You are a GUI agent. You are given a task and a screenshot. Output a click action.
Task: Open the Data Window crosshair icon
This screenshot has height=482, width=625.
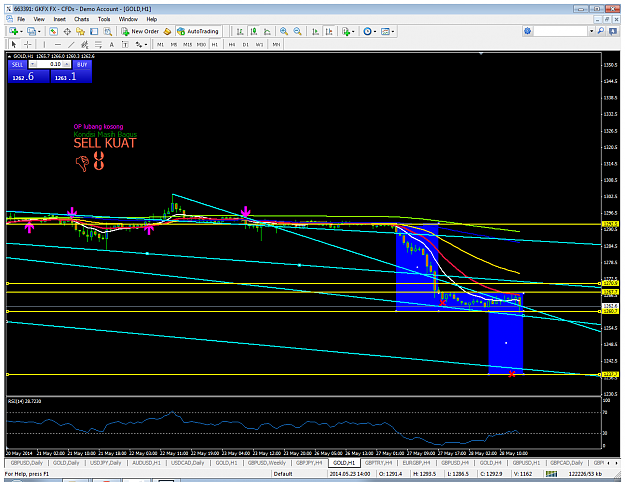(x=67, y=31)
